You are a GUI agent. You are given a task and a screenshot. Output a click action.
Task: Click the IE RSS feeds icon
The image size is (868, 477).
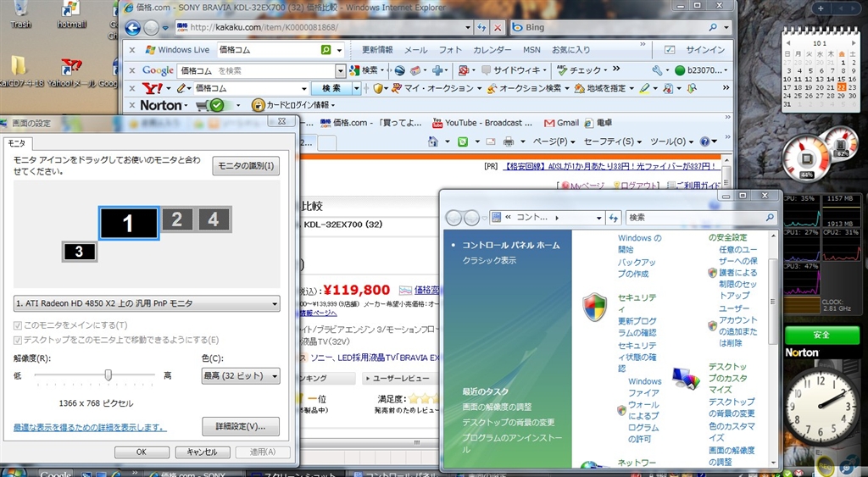(463, 141)
